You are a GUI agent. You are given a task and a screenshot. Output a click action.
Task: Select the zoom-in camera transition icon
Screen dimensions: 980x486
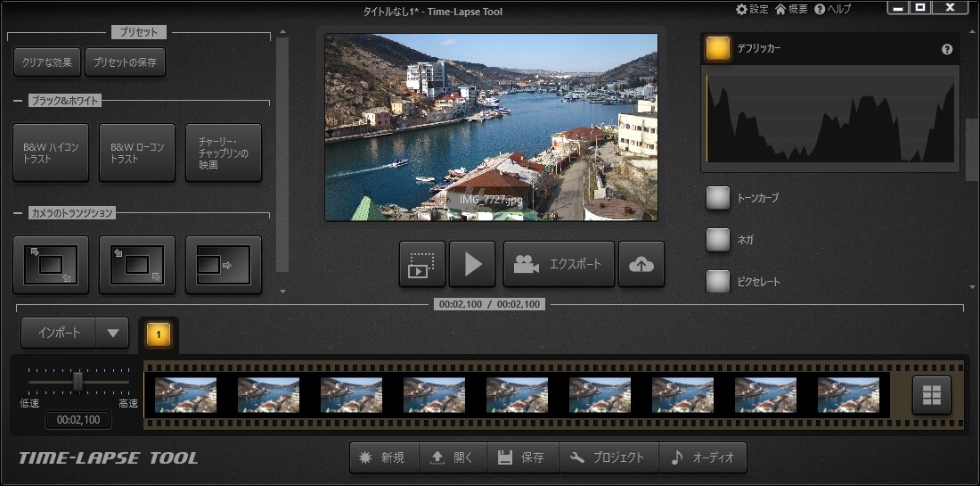pos(136,265)
